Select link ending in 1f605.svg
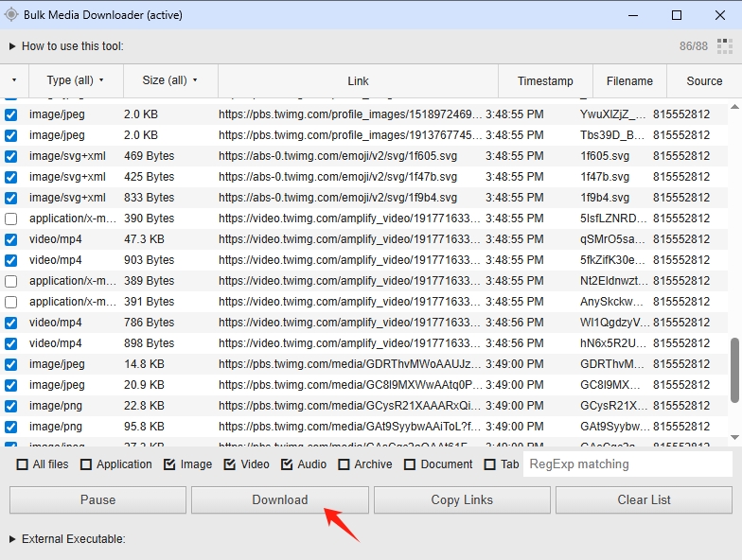Viewport: 742px width, 560px height. pos(338,156)
